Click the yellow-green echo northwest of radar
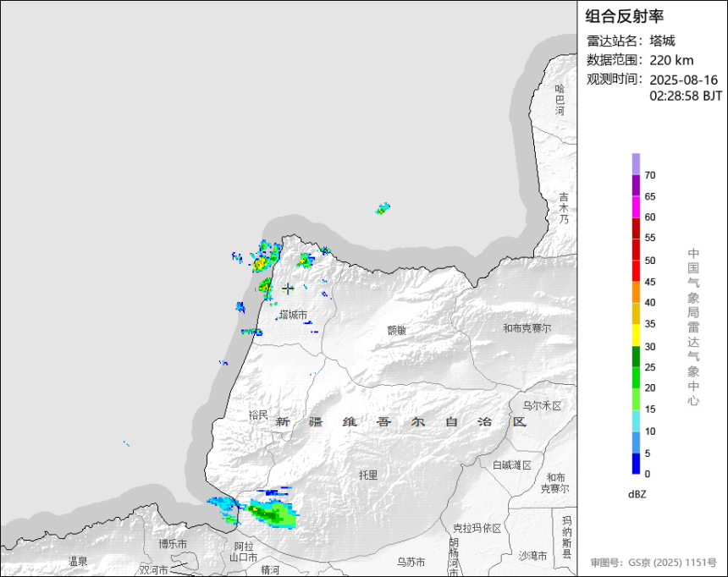The height and width of the screenshot is (577, 728). (261, 263)
